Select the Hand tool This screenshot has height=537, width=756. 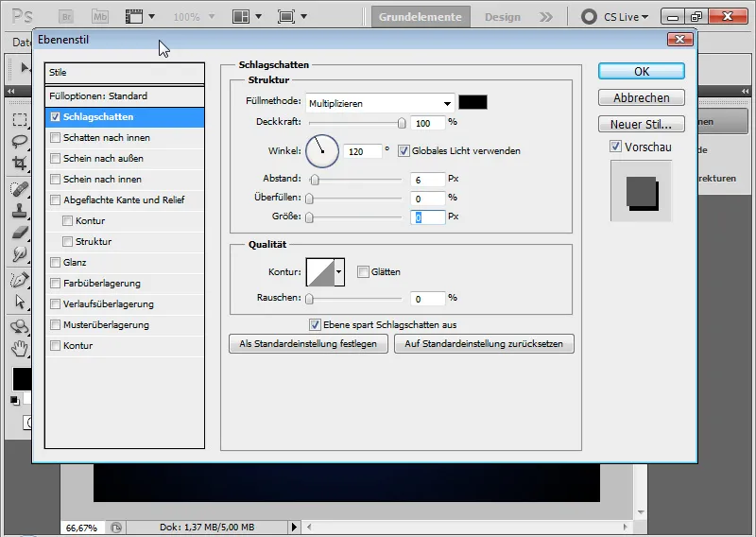(19, 348)
